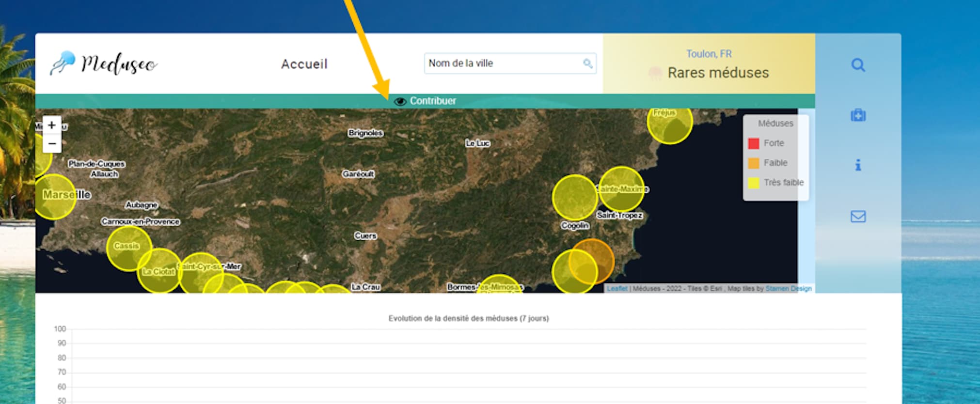980x404 pixels.
Task: Click the Saint-Tropez map label
Action: (619, 215)
